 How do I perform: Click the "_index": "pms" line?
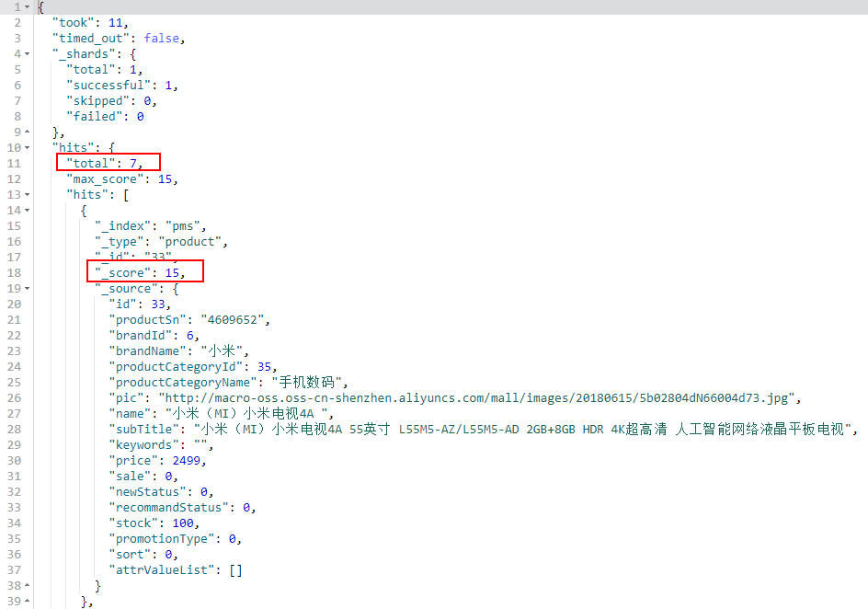tap(151, 226)
